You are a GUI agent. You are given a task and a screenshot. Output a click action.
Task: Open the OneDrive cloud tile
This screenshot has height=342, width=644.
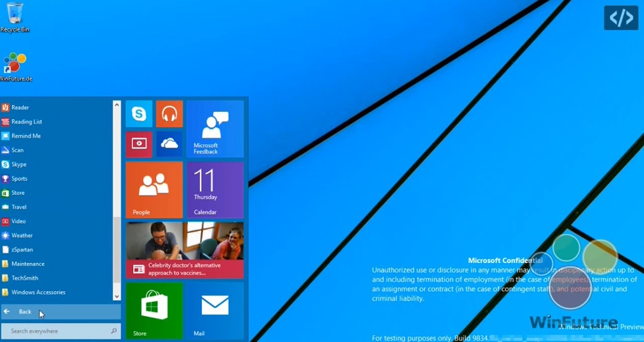click(x=169, y=145)
